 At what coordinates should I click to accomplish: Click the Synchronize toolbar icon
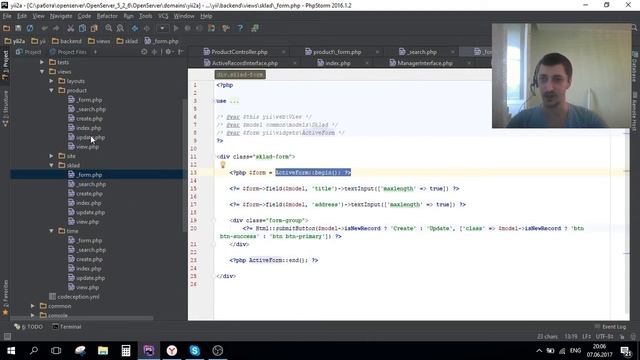[x=30, y=28]
